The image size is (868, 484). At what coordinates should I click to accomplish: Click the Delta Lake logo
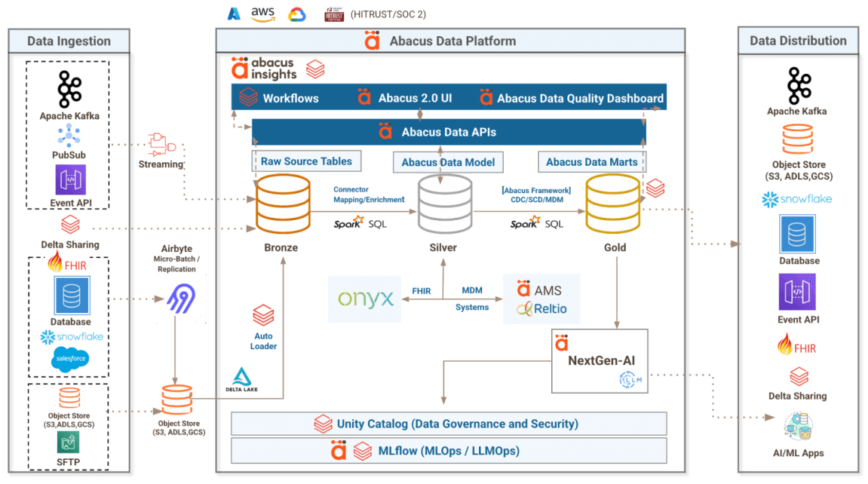(241, 379)
